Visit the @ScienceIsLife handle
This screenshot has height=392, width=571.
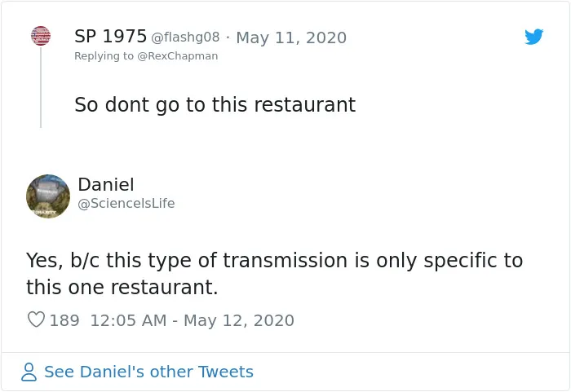126,203
